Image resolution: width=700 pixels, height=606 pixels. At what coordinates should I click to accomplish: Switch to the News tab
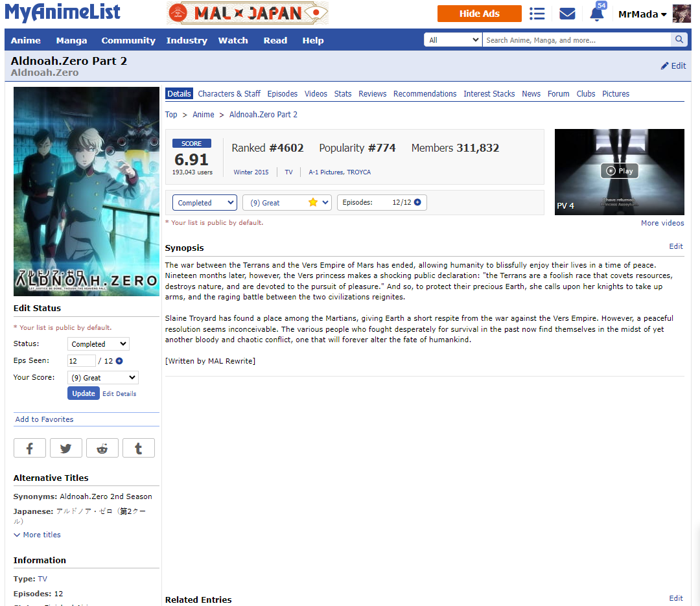531,94
